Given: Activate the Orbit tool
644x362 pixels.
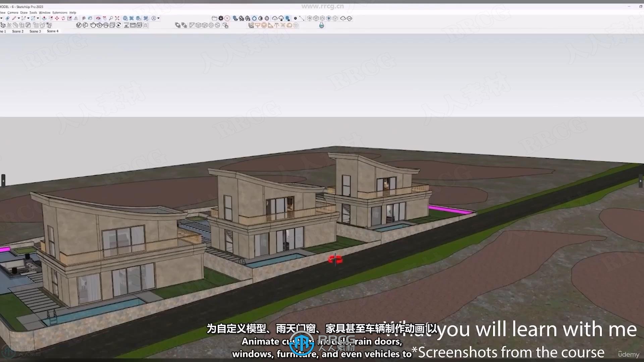Looking at the screenshot, I should point(98,18).
